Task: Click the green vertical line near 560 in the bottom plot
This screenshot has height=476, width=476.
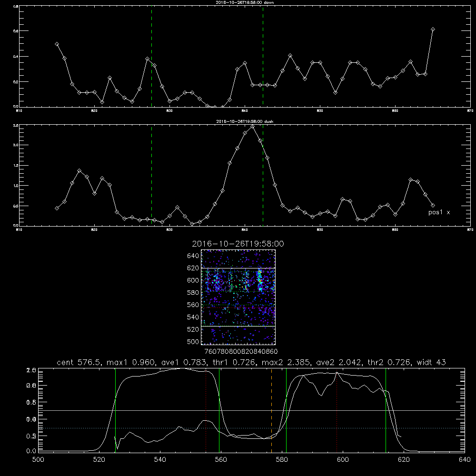Action: (x=219, y=410)
